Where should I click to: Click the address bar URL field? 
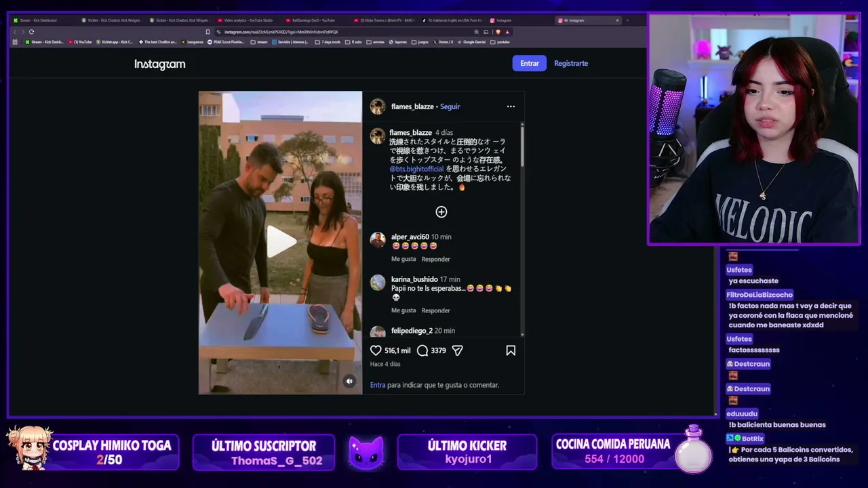click(342, 32)
